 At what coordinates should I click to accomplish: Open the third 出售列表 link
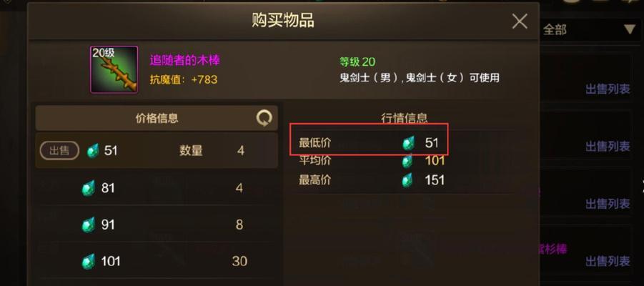pyautogui.click(x=608, y=204)
